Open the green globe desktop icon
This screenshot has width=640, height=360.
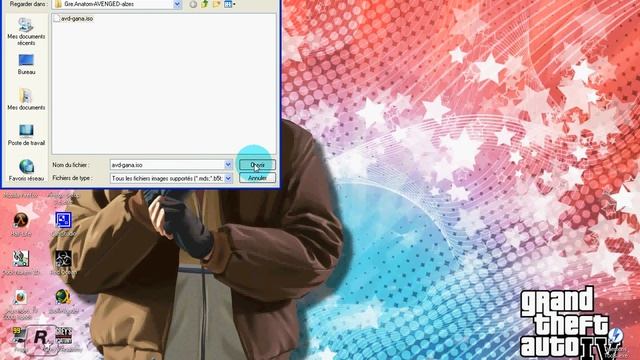tap(63, 297)
